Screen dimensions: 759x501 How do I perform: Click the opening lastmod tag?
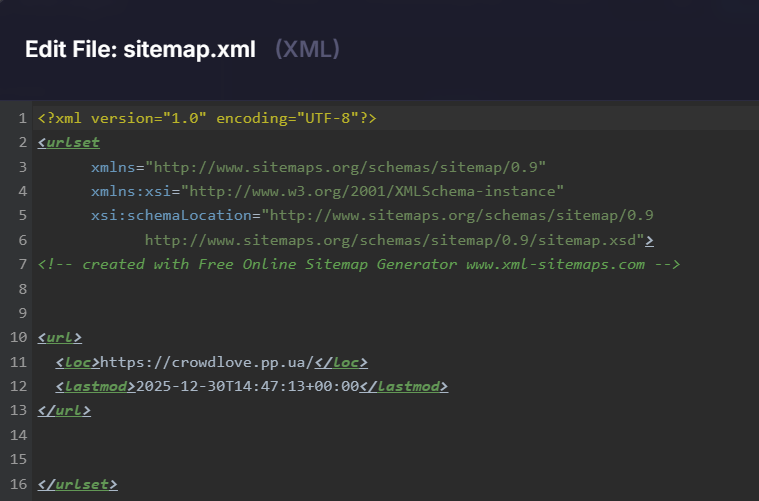[96, 386]
